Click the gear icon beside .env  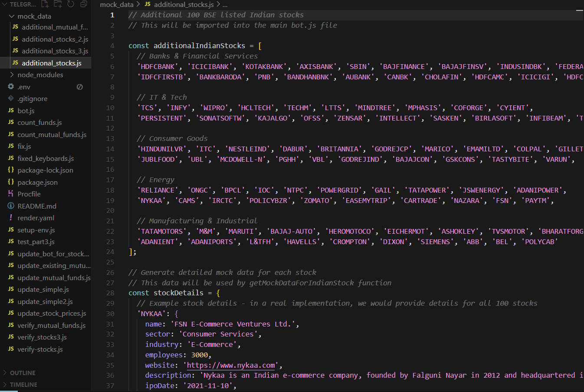point(11,86)
